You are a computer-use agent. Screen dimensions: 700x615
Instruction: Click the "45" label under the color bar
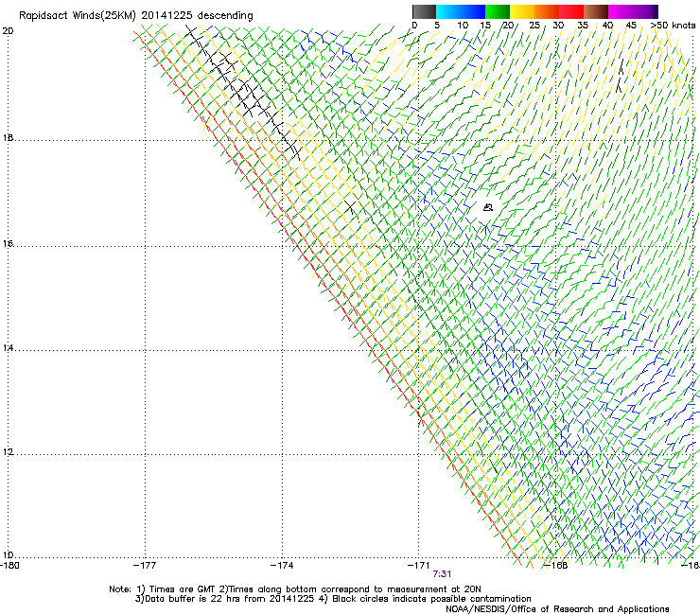631,26
